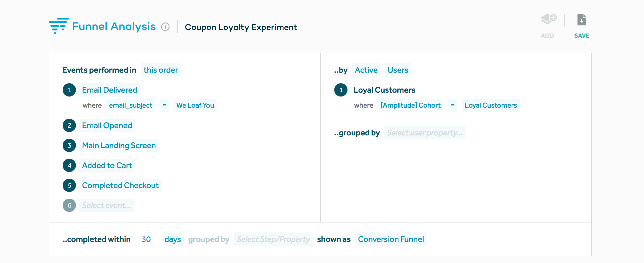Viewport: 644px width, 263px height.
Task: Open the 'Select user property' grouped by dropdown
Action: (425, 133)
